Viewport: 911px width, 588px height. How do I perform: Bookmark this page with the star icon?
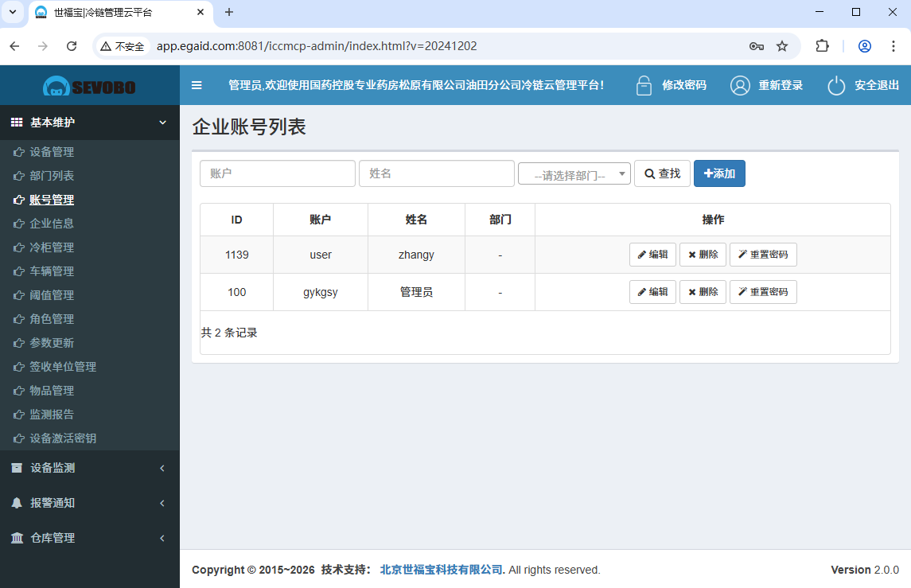[782, 46]
